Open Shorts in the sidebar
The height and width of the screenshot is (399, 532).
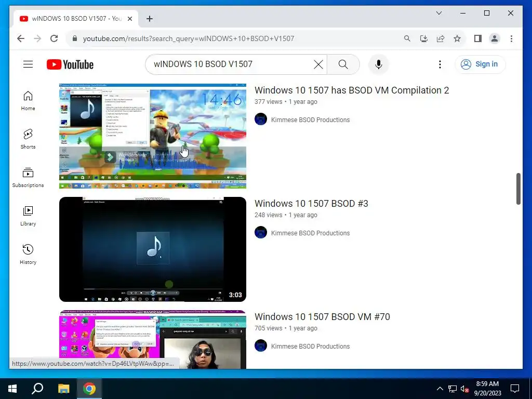(28, 139)
